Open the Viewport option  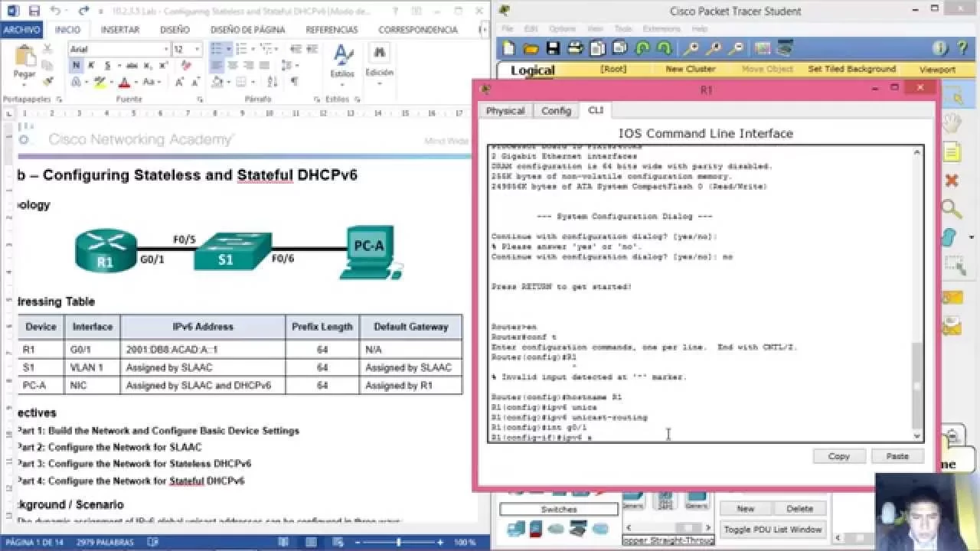pyautogui.click(x=937, y=69)
